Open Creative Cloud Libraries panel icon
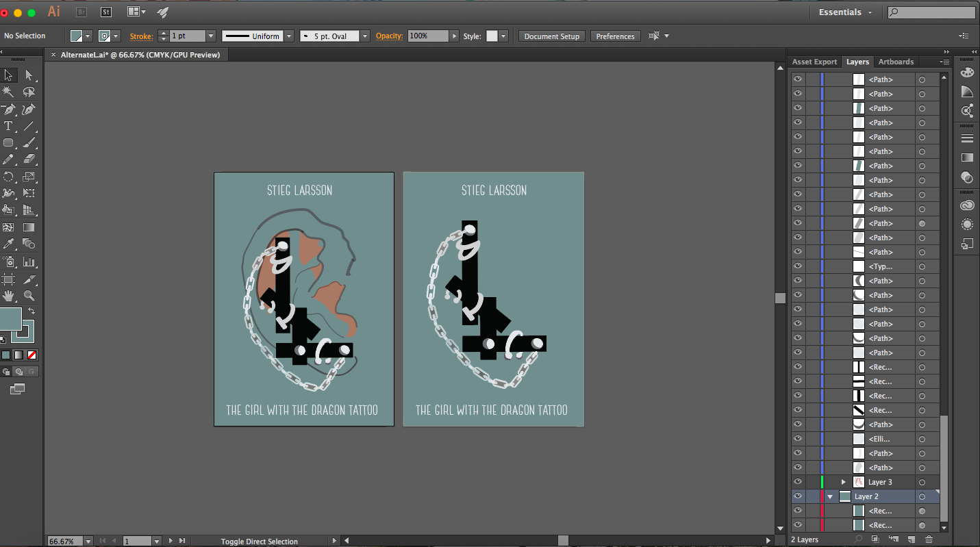Viewport: 980px width, 547px height. tap(967, 205)
